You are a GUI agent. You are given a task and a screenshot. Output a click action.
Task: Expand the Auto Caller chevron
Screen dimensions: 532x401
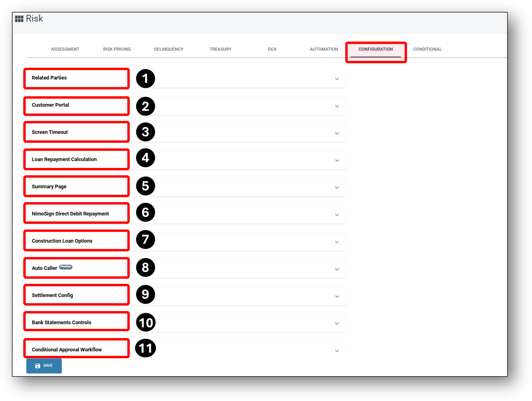pyautogui.click(x=337, y=269)
